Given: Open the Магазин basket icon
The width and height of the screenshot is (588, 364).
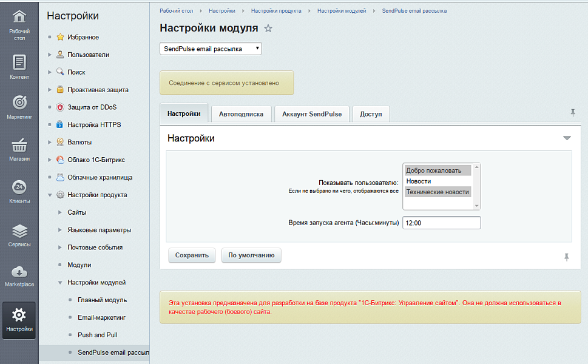Looking at the screenshot, I should click(x=19, y=145).
